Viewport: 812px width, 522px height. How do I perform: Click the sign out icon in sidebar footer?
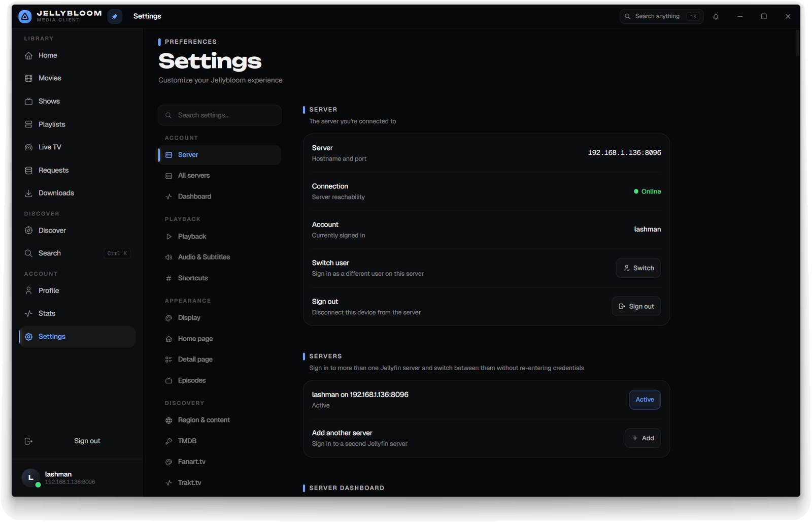[x=28, y=441]
